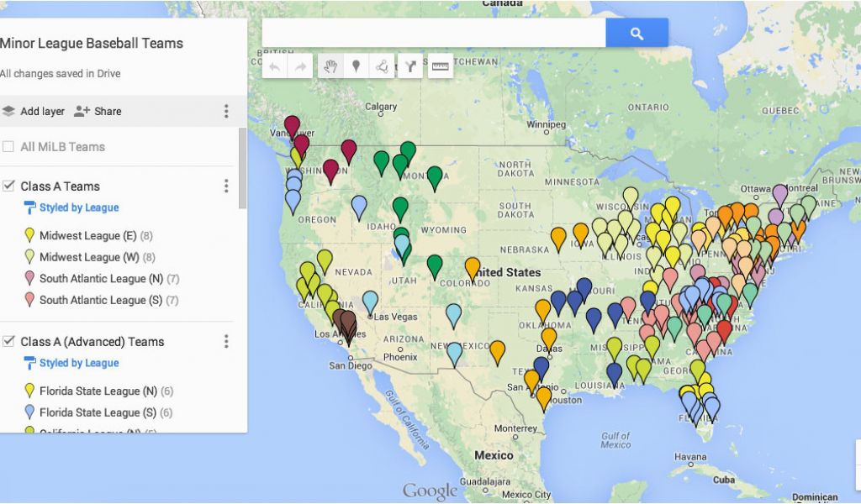Click the South Atlantic League (N) pin swatch
861x504 pixels.
click(29, 278)
